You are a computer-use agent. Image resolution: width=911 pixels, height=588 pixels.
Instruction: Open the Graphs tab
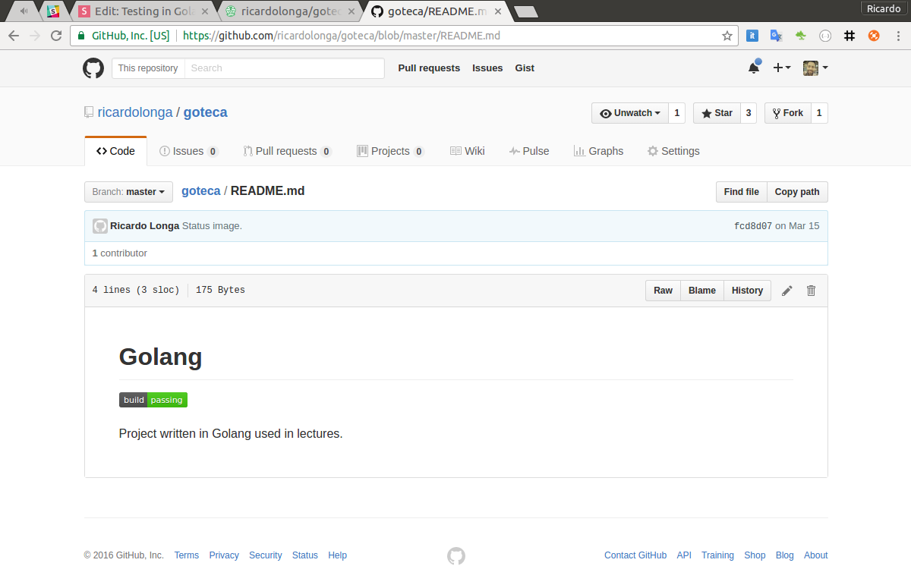coord(598,151)
